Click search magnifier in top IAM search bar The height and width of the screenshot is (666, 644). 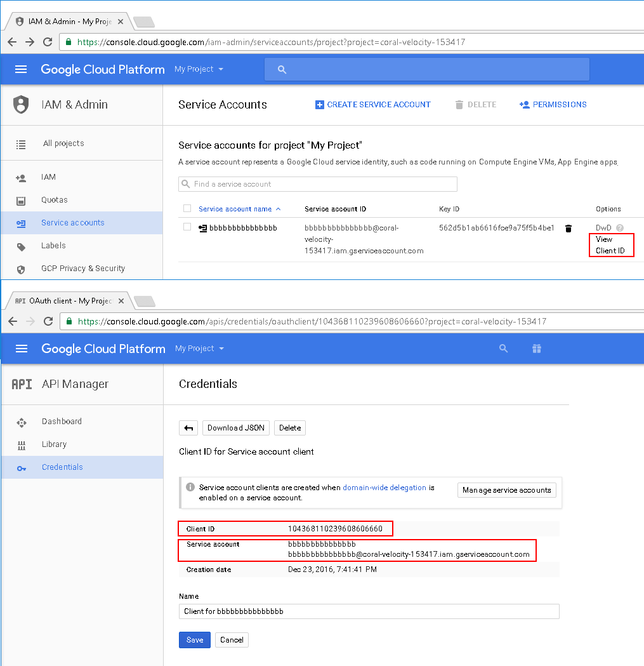(x=282, y=70)
